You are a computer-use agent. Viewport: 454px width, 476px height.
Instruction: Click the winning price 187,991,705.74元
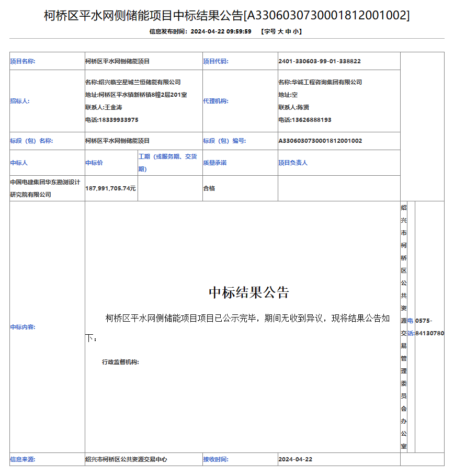pyautogui.click(x=111, y=188)
